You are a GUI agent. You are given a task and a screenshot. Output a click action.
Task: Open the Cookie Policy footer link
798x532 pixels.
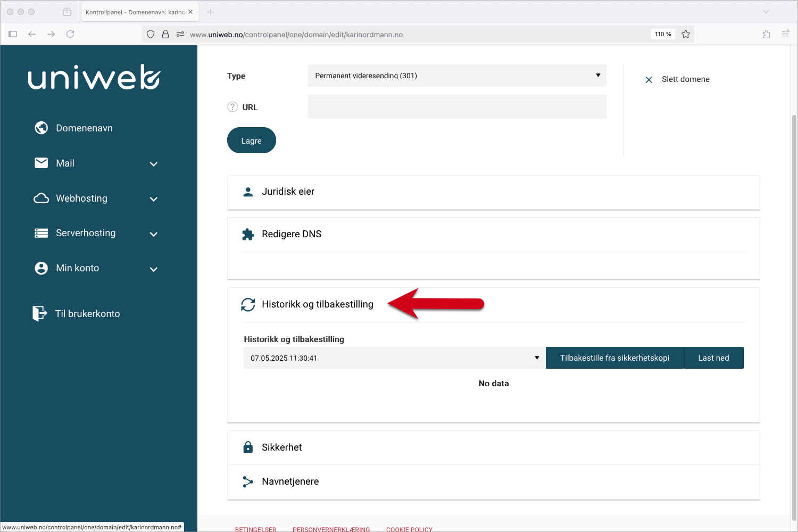tap(409, 529)
